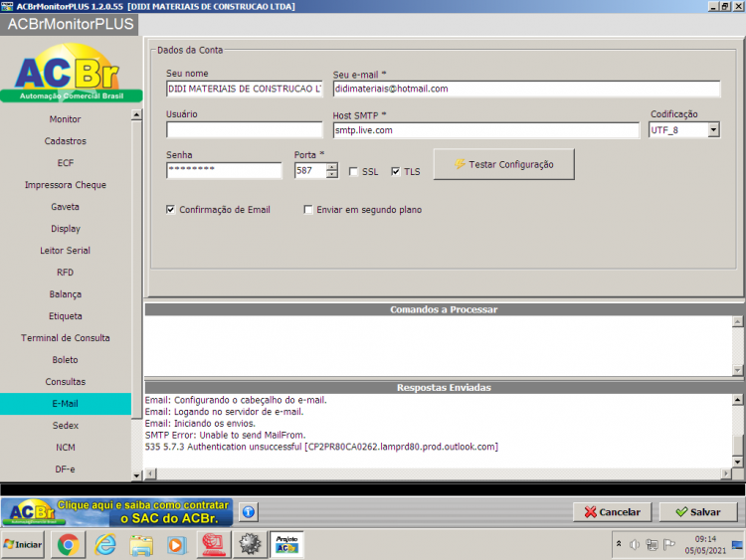Click the empty Usuário field
The width and height of the screenshot is (746, 560).
click(x=245, y=130)
